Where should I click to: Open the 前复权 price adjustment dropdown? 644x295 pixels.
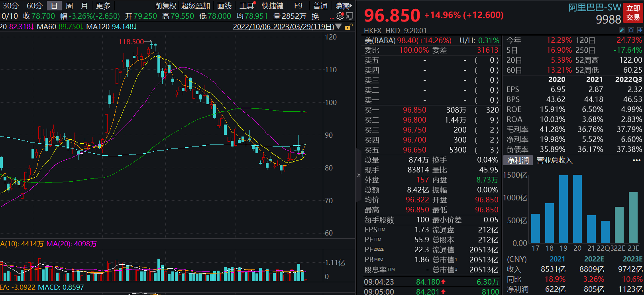click(x=166, y=6)
